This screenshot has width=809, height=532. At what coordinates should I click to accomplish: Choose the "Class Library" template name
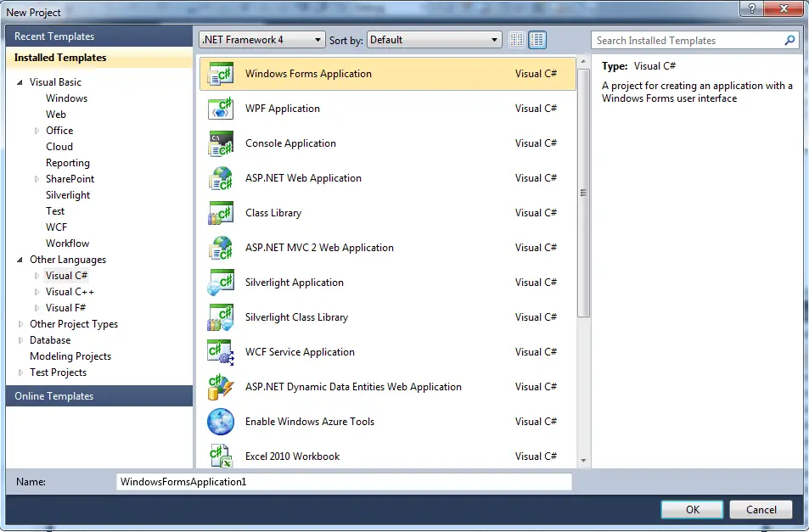click(273, 213)
